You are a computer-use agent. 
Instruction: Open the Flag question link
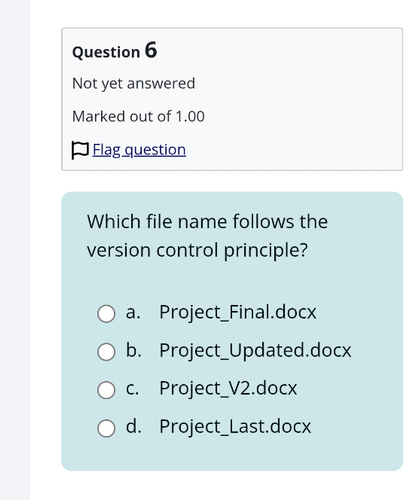[x=139, y=150]
